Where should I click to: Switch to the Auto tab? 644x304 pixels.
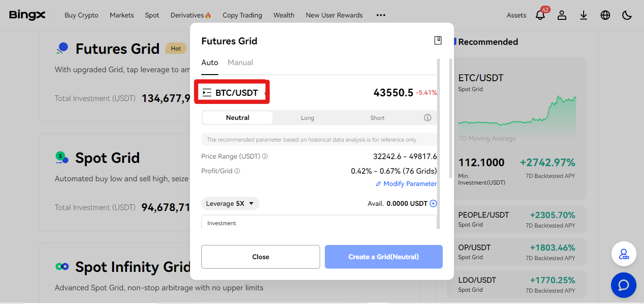tap(210, 63)
